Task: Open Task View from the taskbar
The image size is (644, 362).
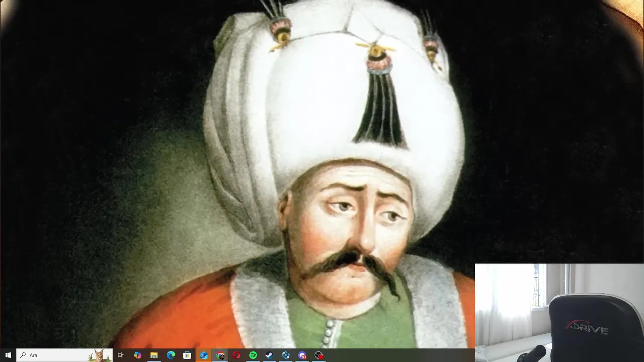Action: tap(121, 355)
